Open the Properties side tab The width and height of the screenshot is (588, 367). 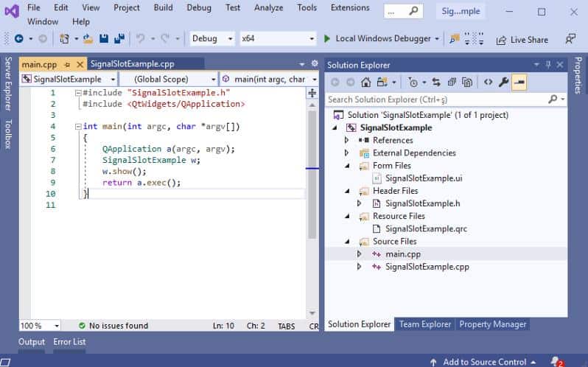point(578,75)
